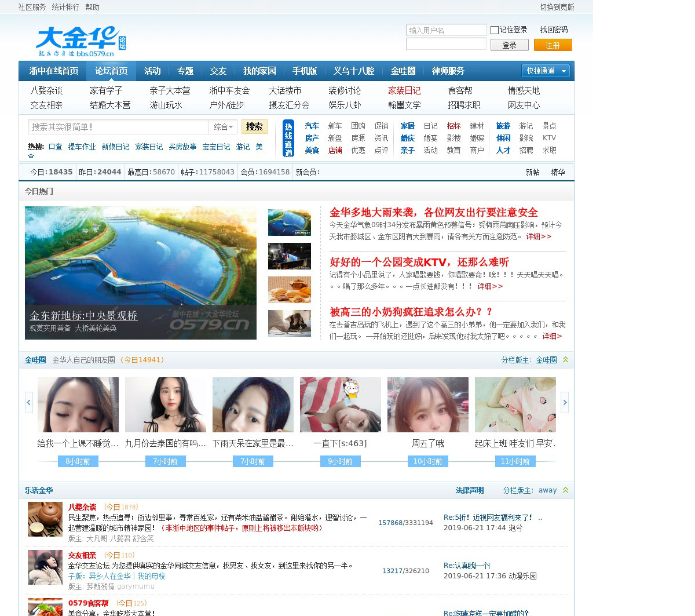Open the 快捷通道 dropdown
This screenshot has width=695, height=616.
tap(546, 71)
